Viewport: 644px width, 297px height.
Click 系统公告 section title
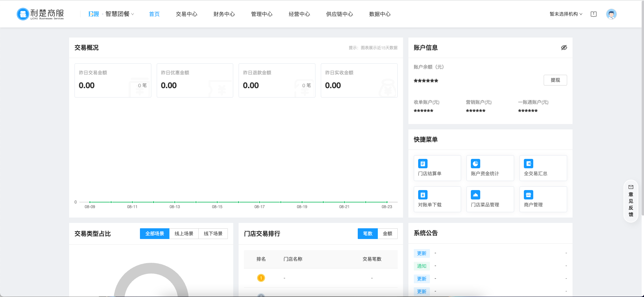pos(426,233)
